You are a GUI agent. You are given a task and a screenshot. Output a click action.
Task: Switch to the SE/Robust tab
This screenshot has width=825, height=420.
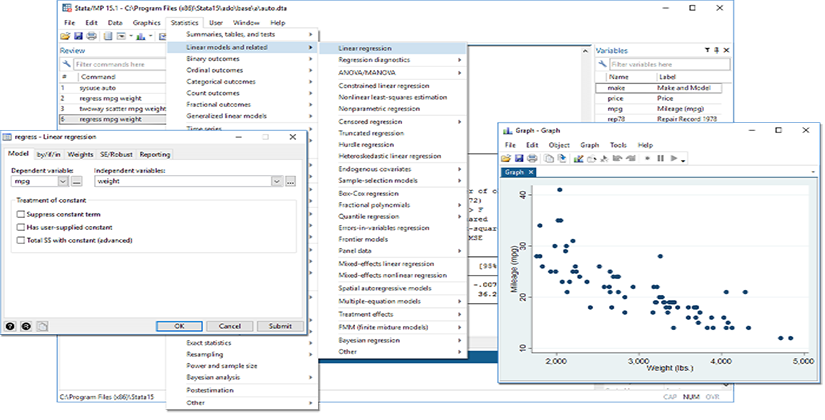pyautogui.click(x=116, y=154)
